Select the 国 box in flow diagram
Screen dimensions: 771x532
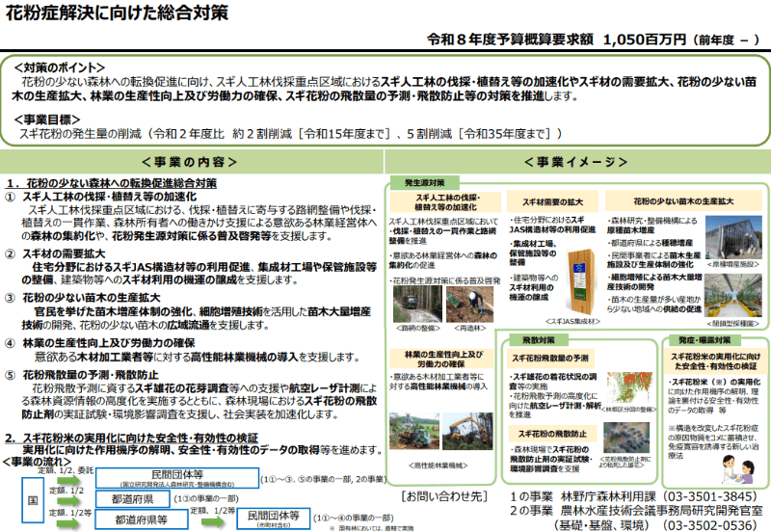pyautogui.click(x=32, y=500)
